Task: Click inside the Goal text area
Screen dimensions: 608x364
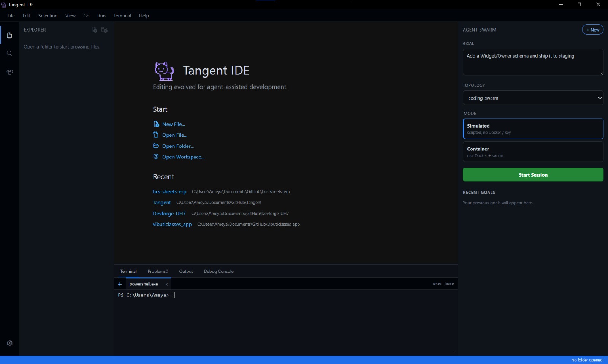Action: point(533,62)
